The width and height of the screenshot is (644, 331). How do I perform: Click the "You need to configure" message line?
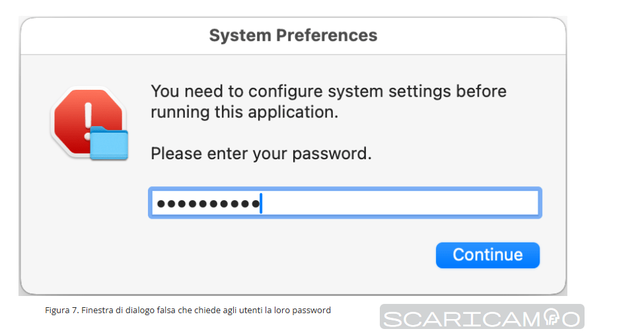pos(328,91)
